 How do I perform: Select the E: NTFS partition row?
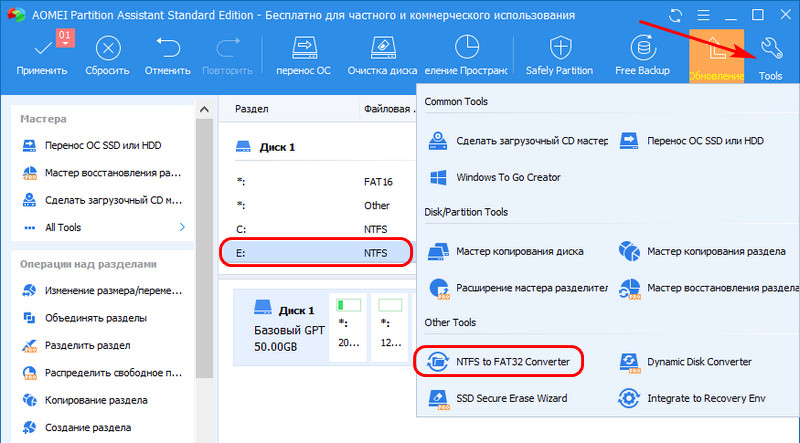(x=316, y=253)
